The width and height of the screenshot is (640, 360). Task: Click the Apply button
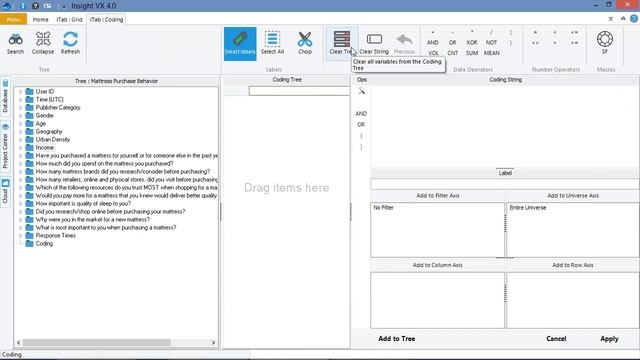coord(609,339)
